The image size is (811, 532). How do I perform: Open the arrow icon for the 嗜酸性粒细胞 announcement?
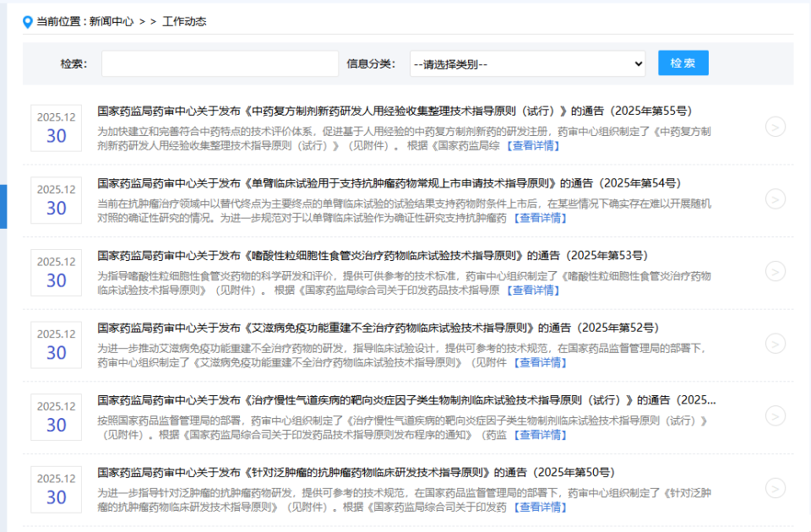(774, 272)
